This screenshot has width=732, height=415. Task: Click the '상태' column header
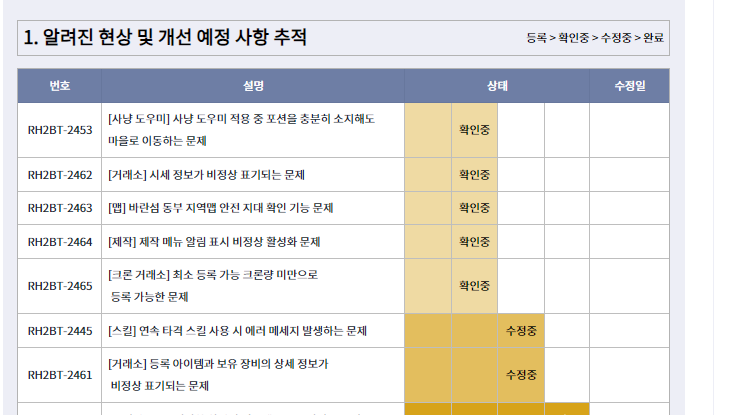click(x=497, y=86)
